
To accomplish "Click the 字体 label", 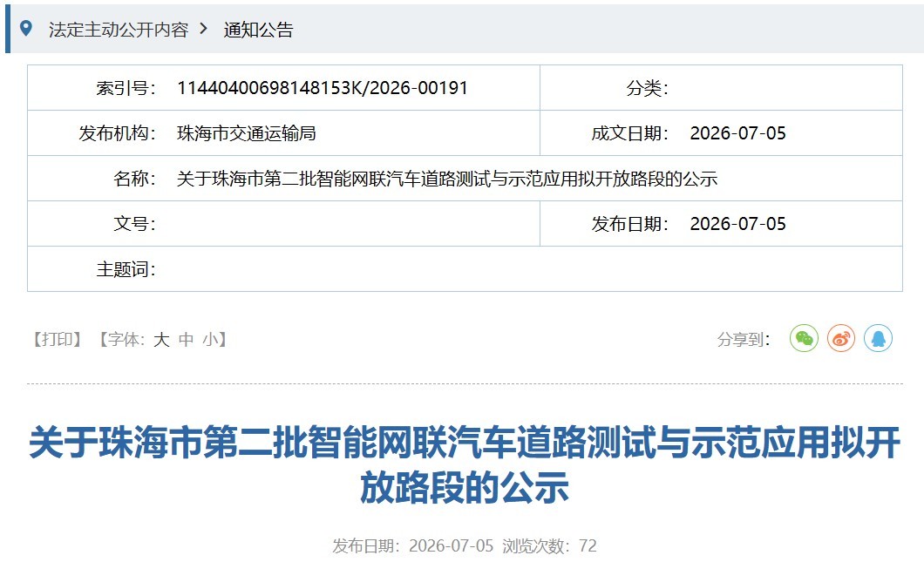I will coord(126,339).
